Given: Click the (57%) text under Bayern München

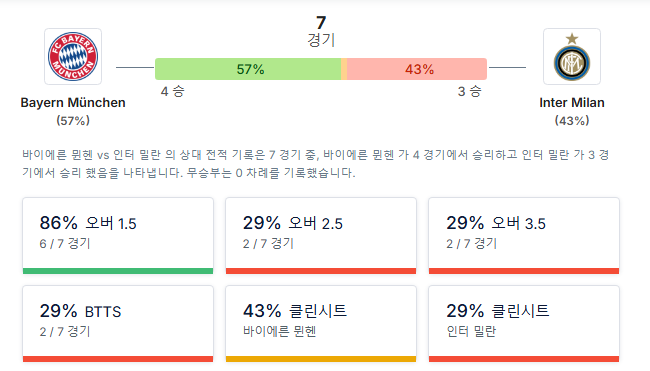Looking at the screenshot, I should coord(73,121).
